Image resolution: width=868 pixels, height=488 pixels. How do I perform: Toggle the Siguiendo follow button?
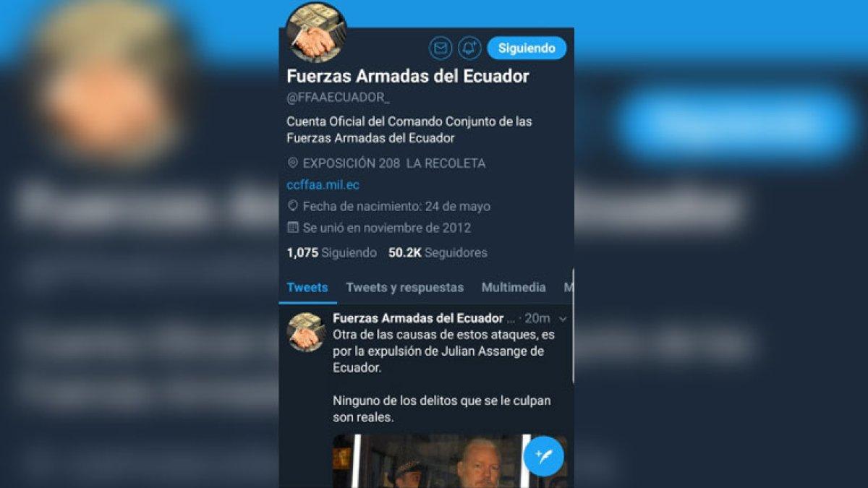(x=527, y=48)
